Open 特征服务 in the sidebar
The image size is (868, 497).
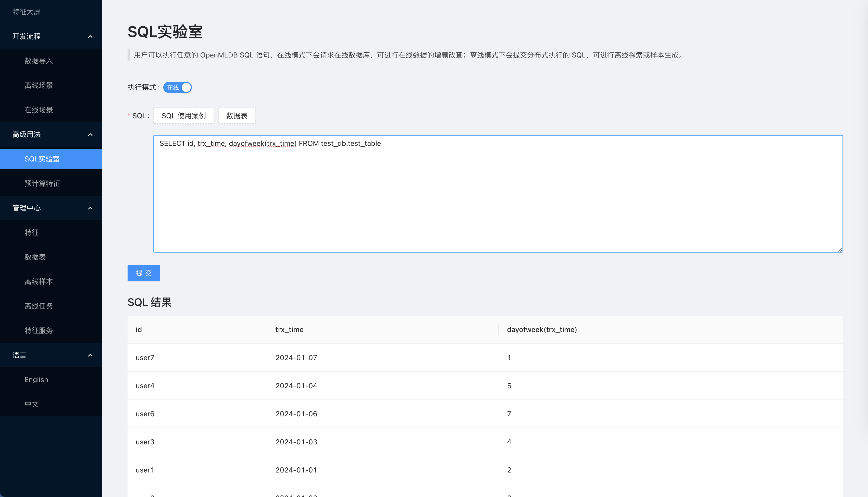(x=51, y=330)
